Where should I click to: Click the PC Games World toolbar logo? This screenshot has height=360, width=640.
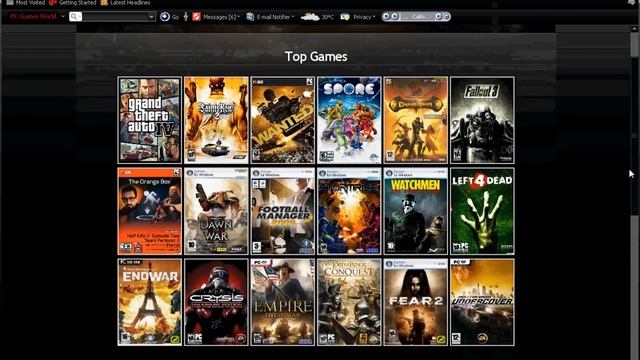(33, 16)
